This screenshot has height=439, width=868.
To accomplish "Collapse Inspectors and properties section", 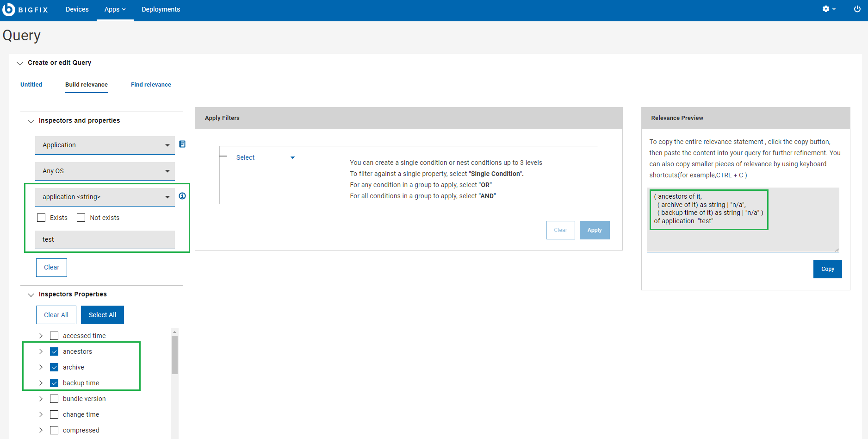I will [x=31, y=121].
